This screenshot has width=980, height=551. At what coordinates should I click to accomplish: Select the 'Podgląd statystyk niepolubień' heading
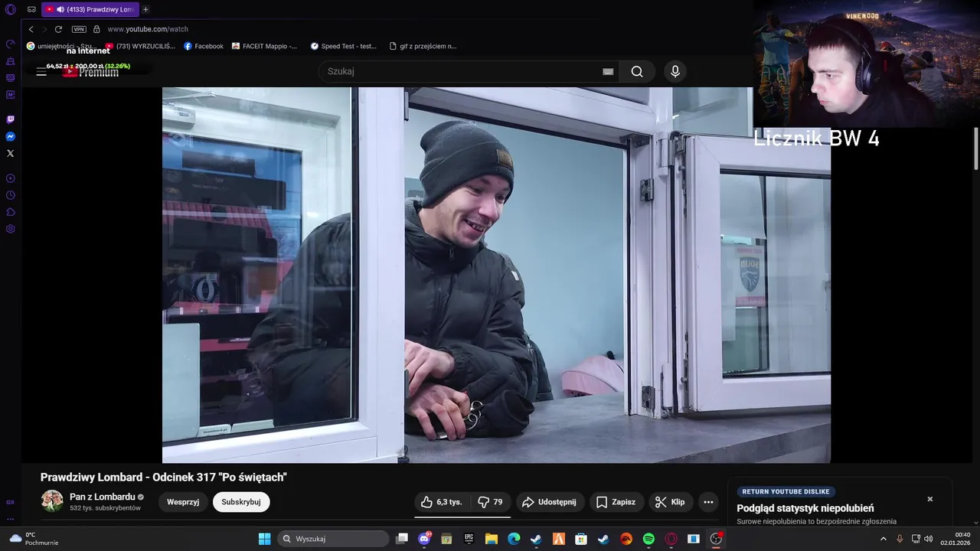click(x=805, y=508)
